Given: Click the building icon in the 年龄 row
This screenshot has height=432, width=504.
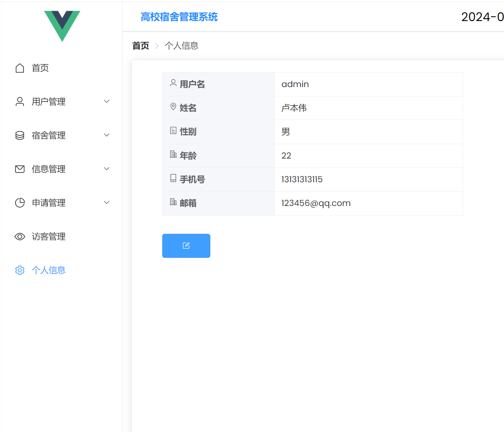Looking at the screenshot, I should click(173, 154).
